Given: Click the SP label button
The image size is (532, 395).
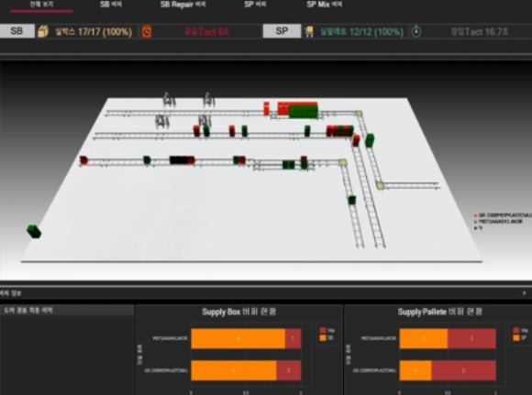Looking at the screenshot, I should pyautogui.click(x=282, y=31).
